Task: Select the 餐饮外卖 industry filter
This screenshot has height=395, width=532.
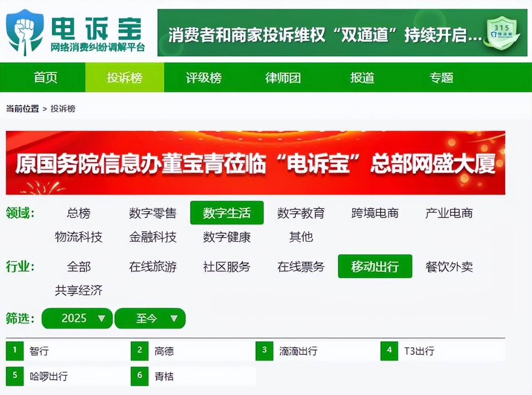Action: [449, 266]
